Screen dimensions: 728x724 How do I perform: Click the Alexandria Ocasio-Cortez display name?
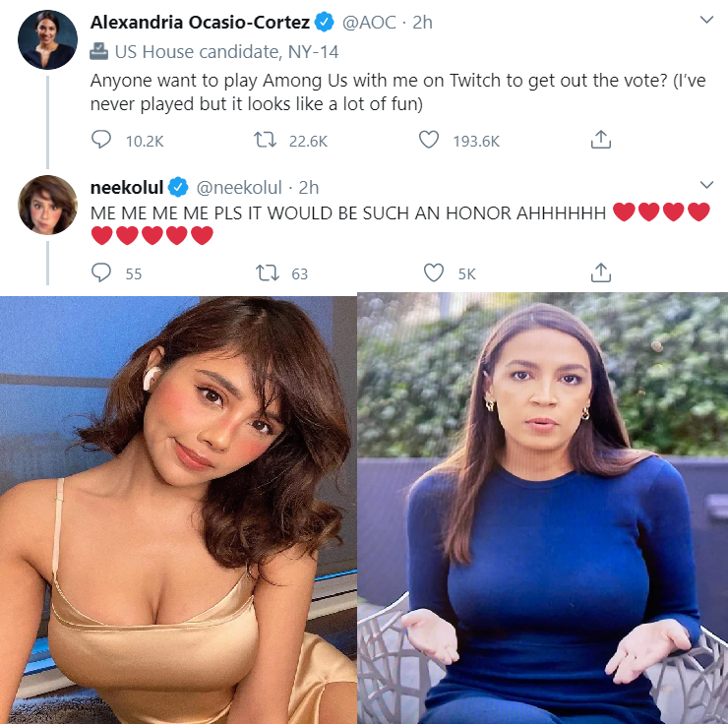(x=200, y=23)
